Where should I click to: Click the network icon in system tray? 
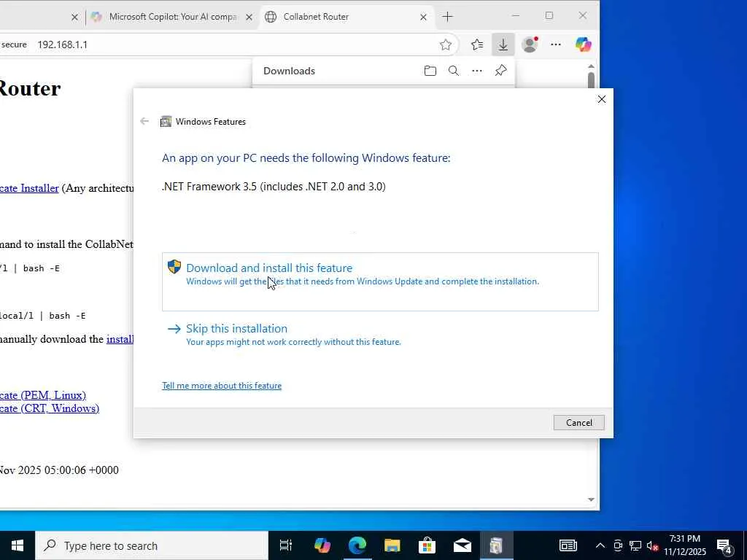coord(635,545)
